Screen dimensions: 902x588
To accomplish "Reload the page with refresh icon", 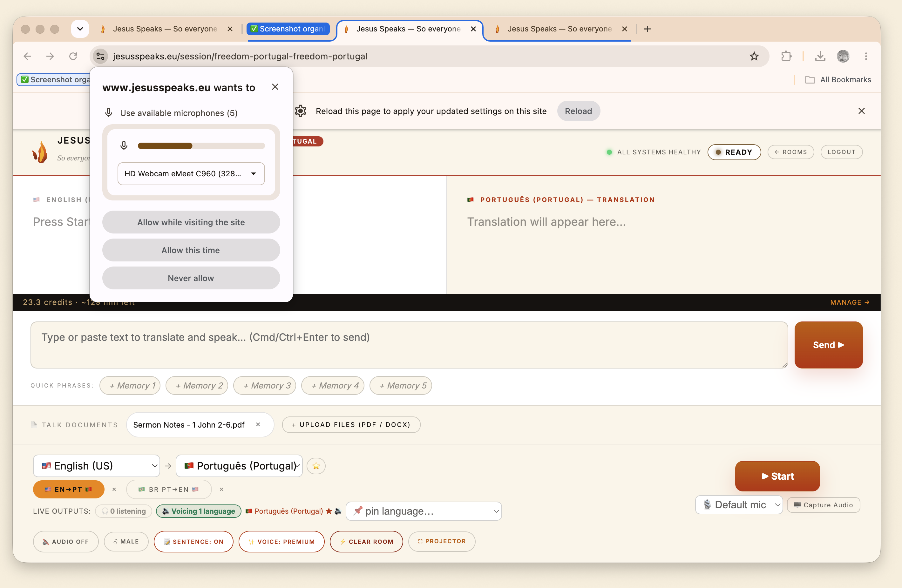I will [73, 57].
